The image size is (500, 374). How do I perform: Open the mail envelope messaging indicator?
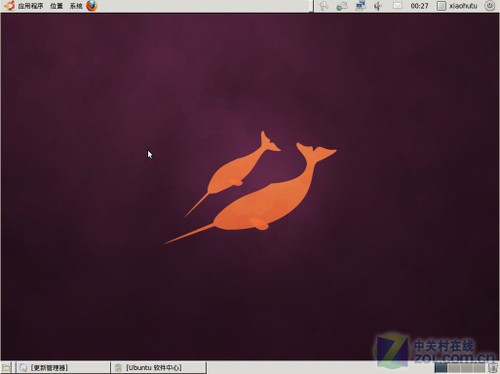(397, 6)
